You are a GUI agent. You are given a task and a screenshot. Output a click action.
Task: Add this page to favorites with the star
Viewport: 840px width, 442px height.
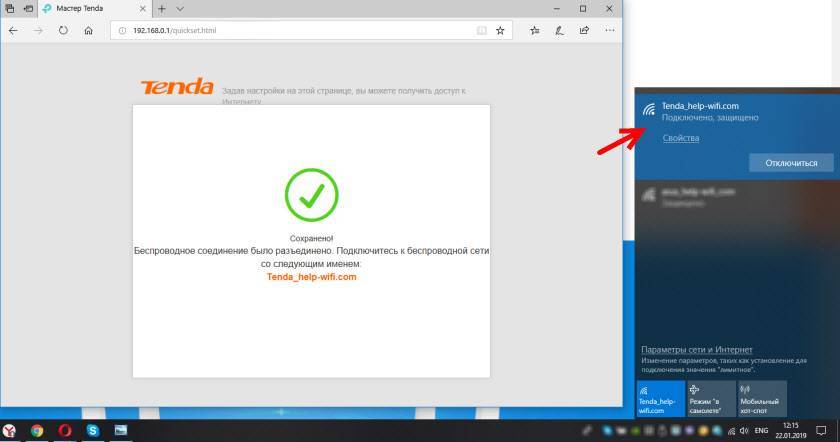(500, 31)
